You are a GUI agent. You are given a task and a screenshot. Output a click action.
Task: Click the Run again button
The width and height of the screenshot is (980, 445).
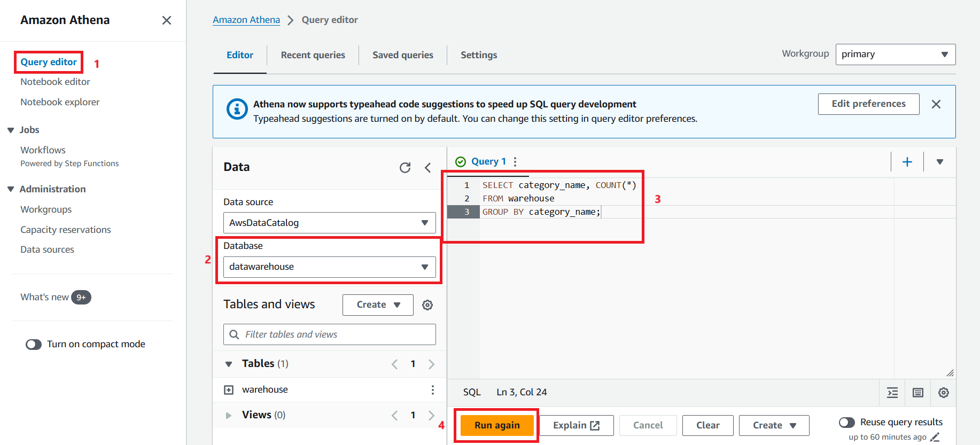[x=497, y=425]
